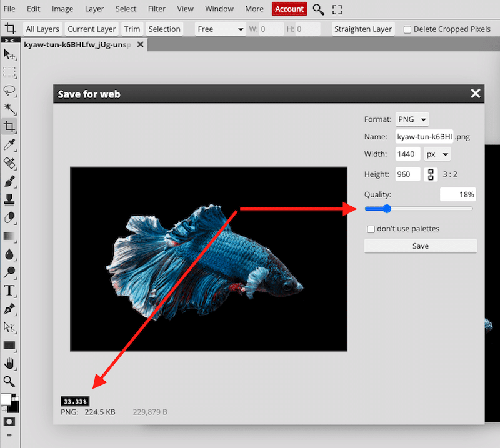
Task: Select the Blur drop tool
Action: coord(9,254)
